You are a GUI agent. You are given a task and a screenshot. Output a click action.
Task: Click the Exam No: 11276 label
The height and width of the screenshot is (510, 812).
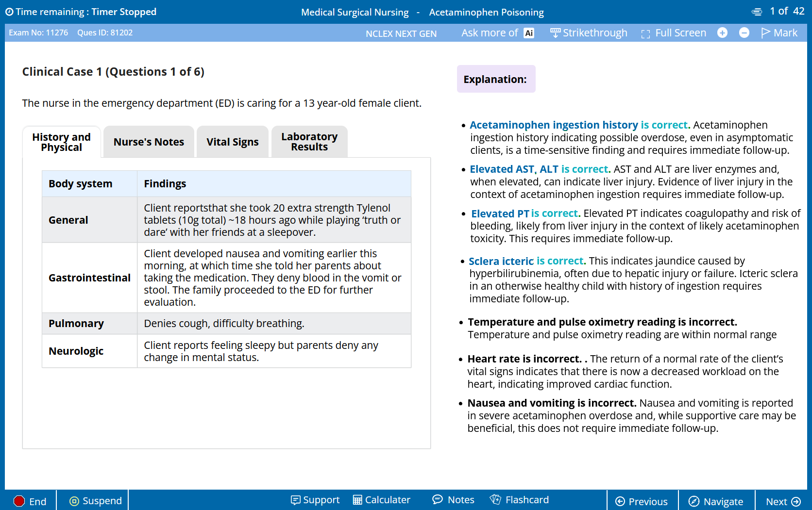[x=38, y=33]
